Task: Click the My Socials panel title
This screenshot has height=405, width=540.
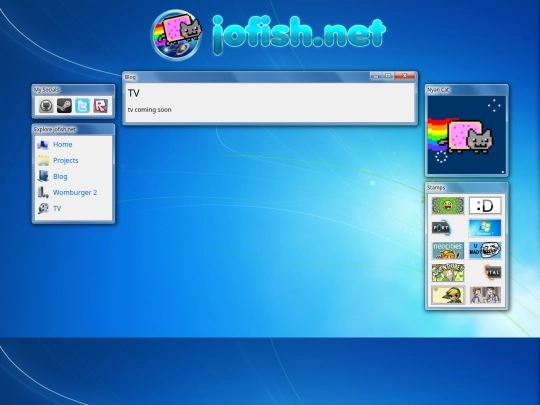Action: (x=46, y=90)
